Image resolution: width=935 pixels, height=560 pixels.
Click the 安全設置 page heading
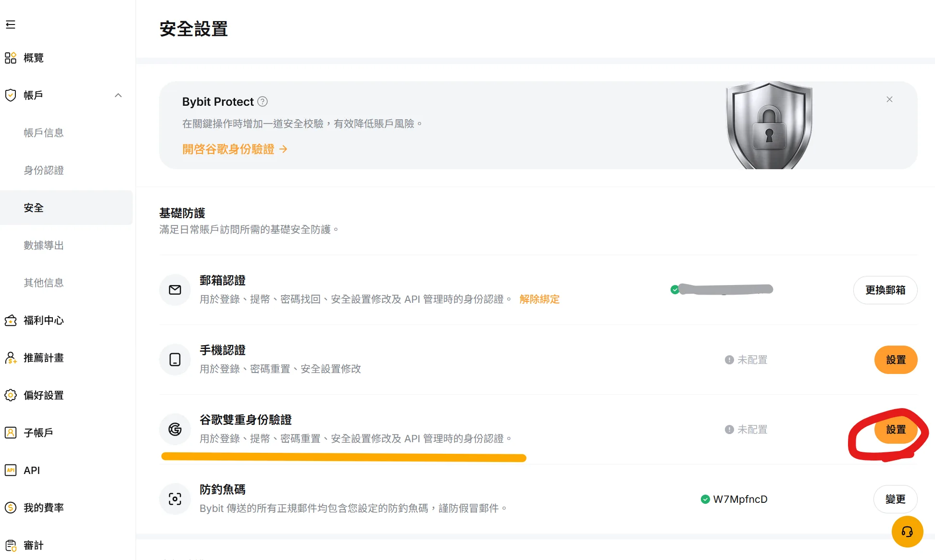194,29
